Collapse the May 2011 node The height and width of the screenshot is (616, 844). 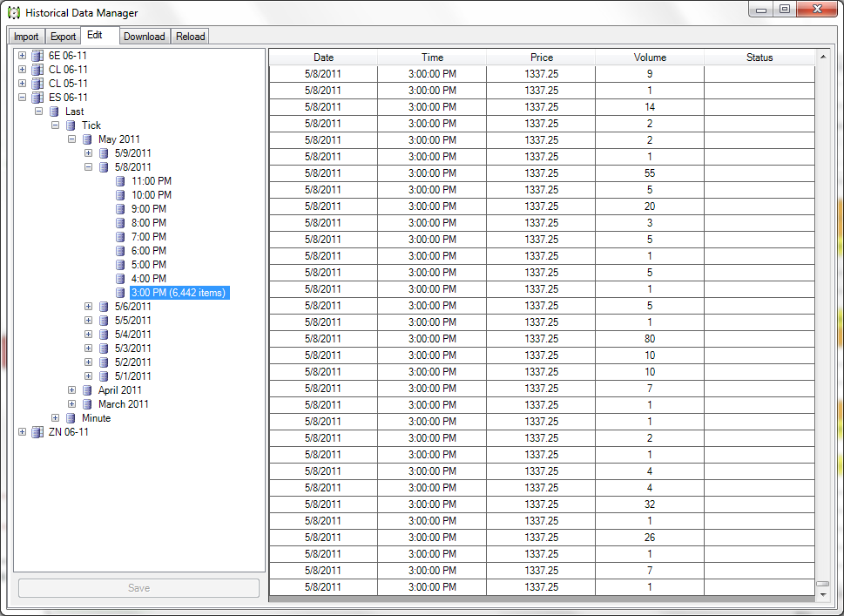72,139
